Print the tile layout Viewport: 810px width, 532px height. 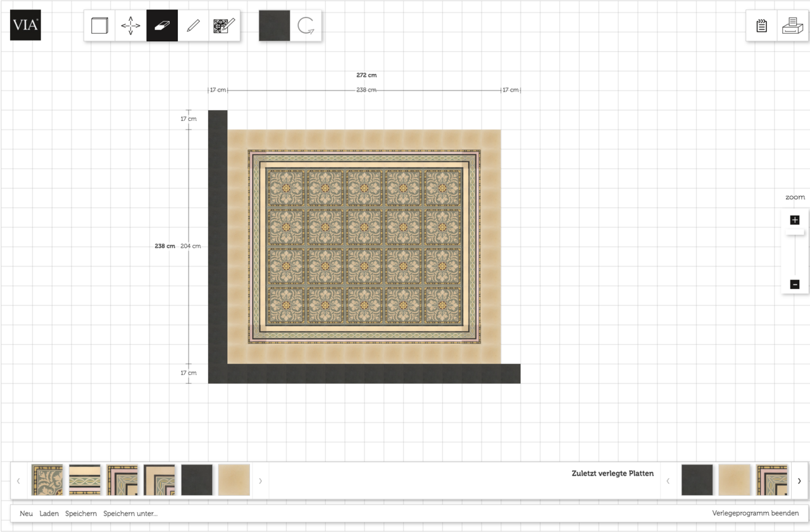point(792,25)
